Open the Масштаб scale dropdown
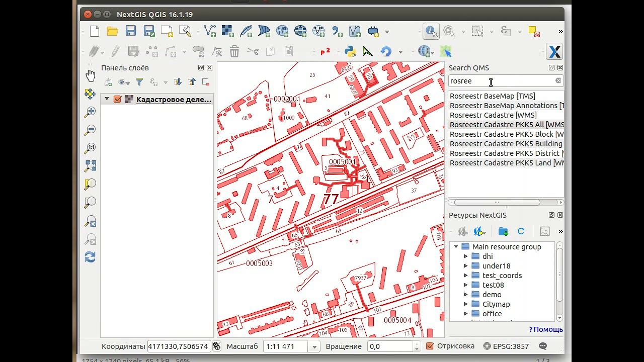The width and height of the screenshot is (644, 362). [315, 346]
